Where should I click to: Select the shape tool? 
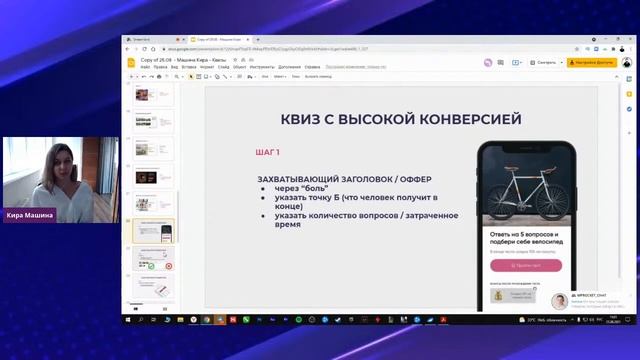tap(217, 77)
